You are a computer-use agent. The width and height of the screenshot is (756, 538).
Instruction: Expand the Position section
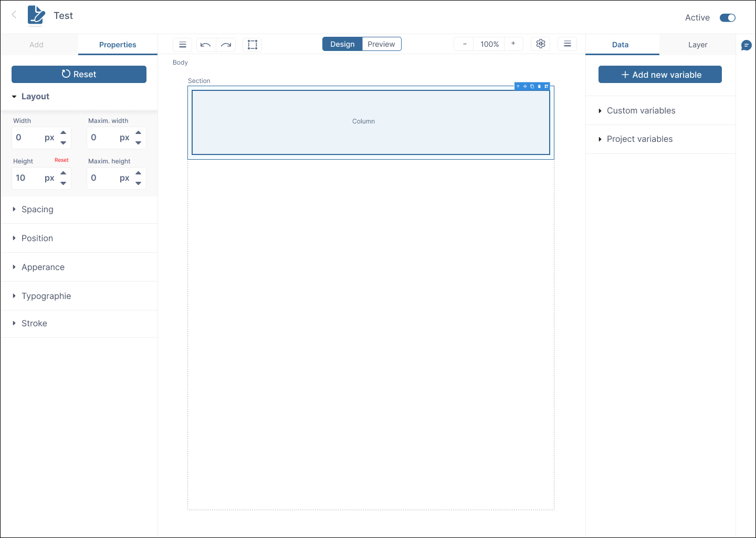click(79, 238)
